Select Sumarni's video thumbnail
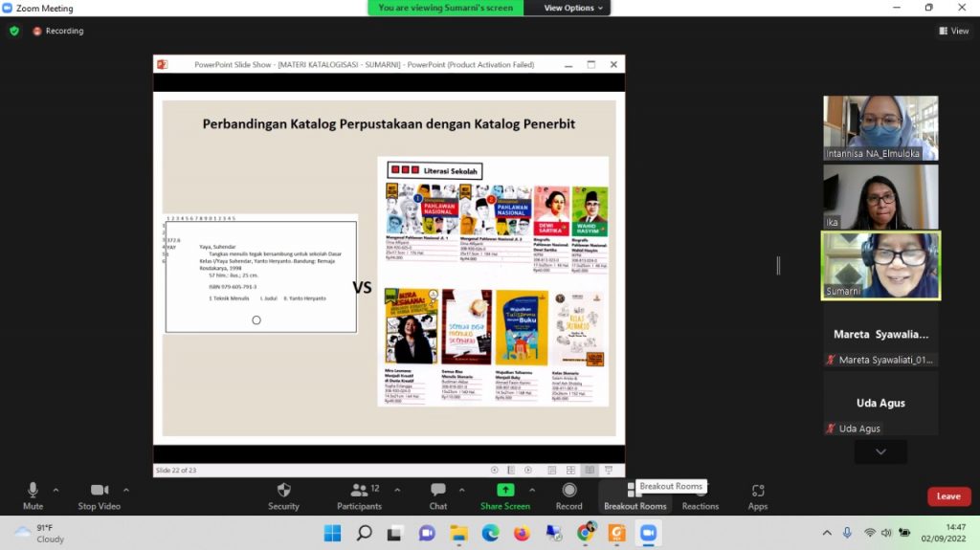This screenshot has height=550, width=980. pyautogui.click(x=880, y=265)
